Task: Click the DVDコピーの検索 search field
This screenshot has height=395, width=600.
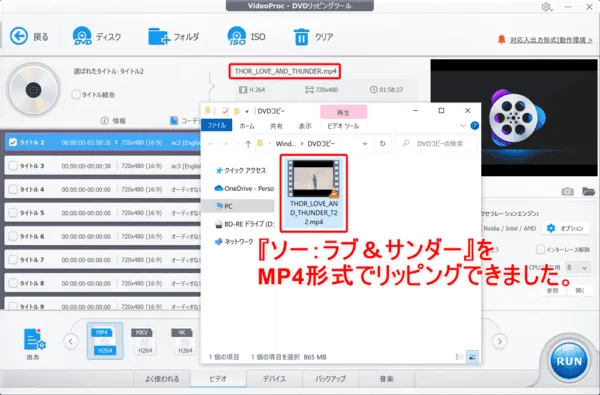Action: [x=437, y=144]
